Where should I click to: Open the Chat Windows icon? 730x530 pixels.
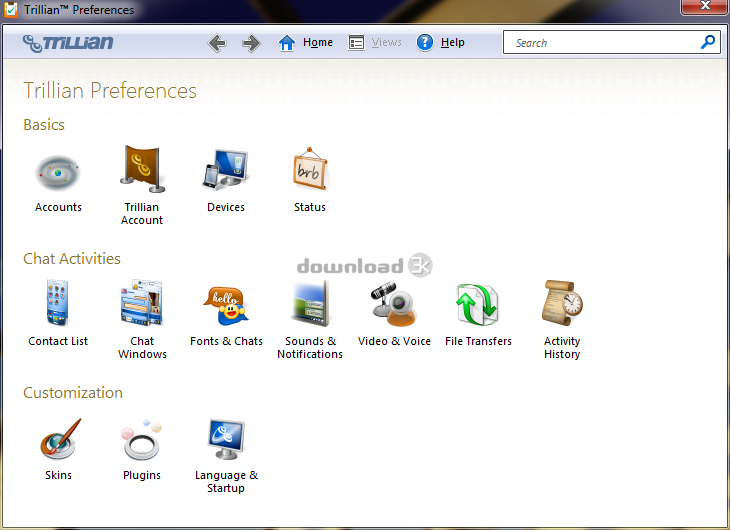coord(142,303)
